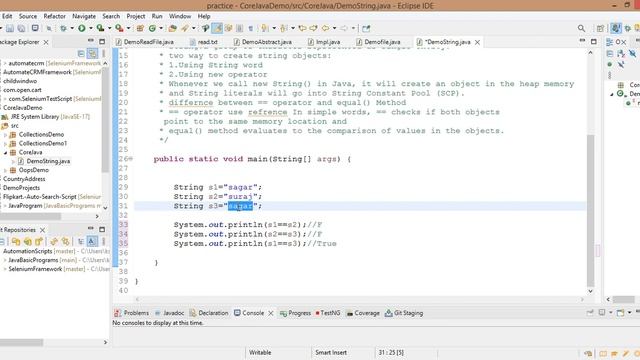
Task: Open the Problems view tab
Action: pos(131,313)
